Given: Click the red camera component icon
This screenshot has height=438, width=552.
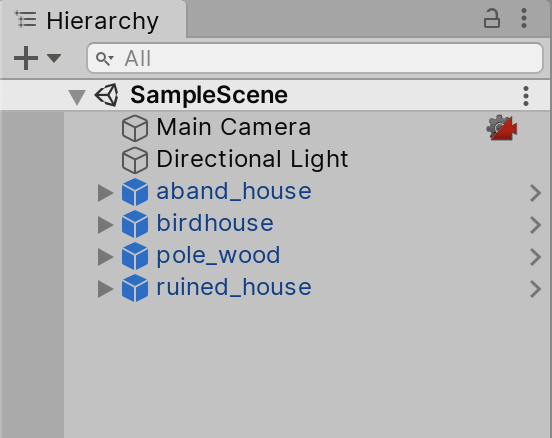Looking at the screenshot, I should tap(502, 127).
